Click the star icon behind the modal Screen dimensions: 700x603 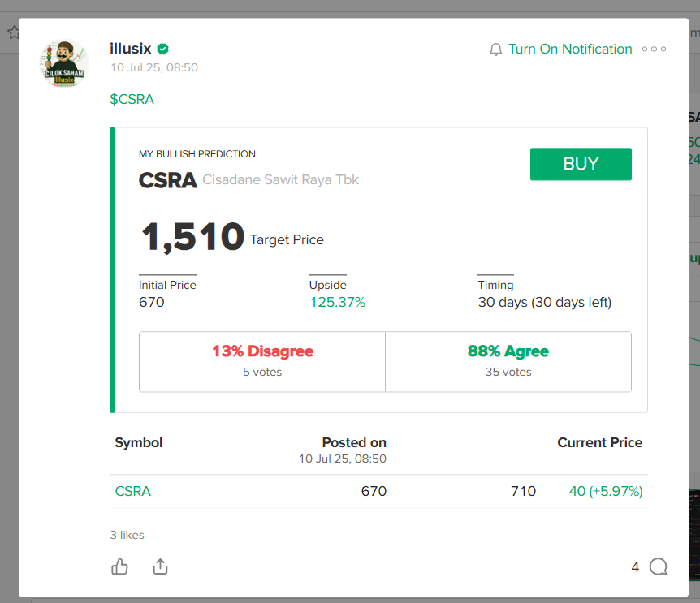[x=13, y=32]
